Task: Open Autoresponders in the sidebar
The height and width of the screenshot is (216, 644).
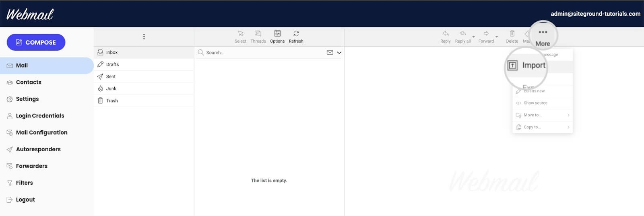Action: pos(38,149)
